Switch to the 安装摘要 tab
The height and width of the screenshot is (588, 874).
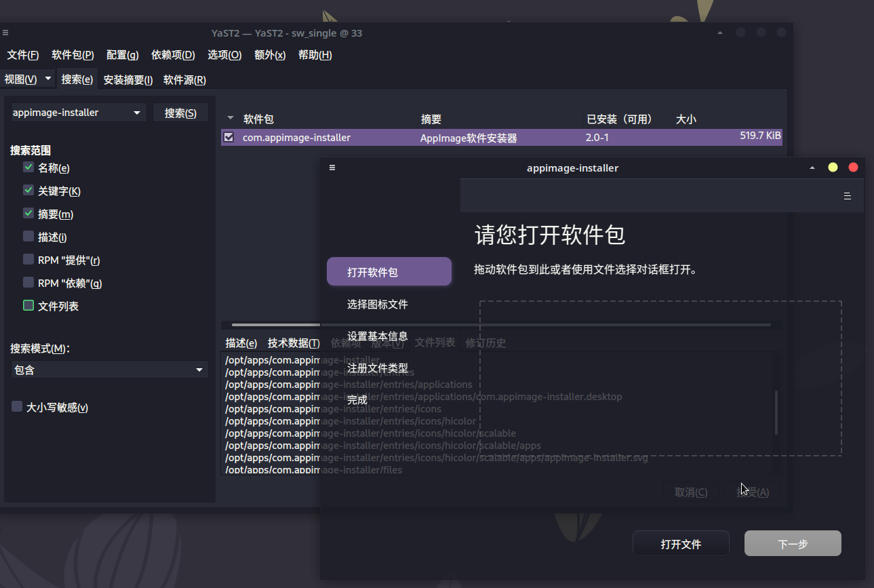click(x=128, y=79)
